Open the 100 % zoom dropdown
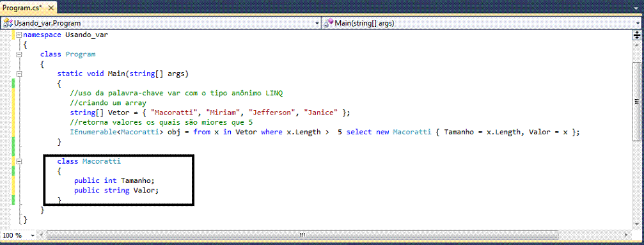 33,235
